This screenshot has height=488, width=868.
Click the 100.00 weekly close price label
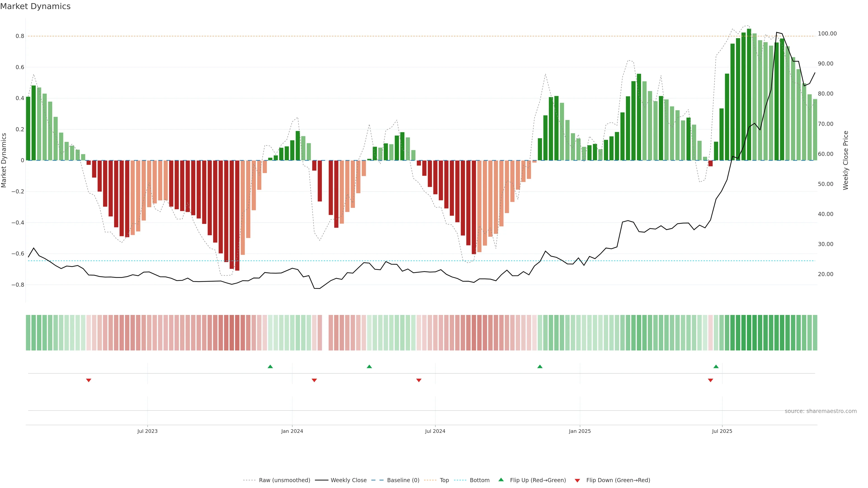coord(827,34)
